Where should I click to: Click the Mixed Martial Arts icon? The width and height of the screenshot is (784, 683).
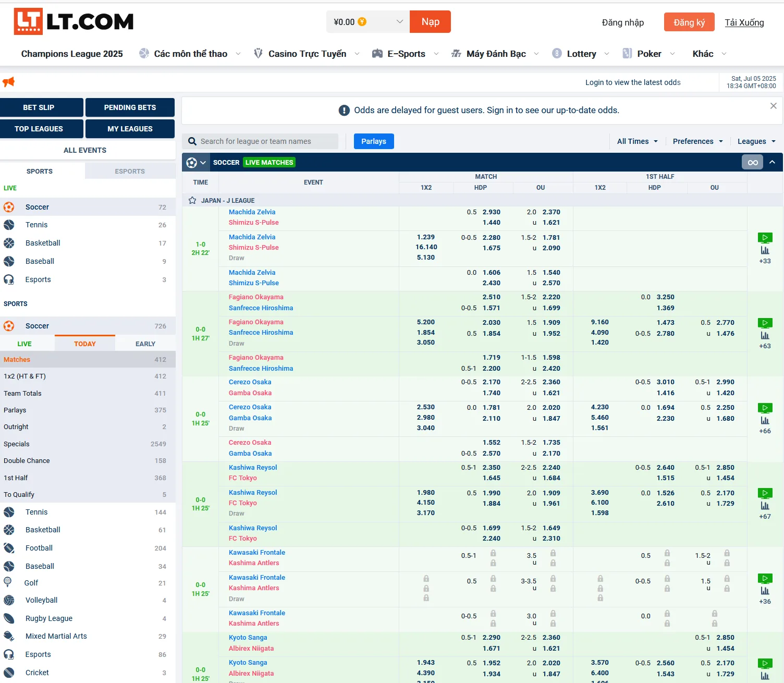pos(9,636)
